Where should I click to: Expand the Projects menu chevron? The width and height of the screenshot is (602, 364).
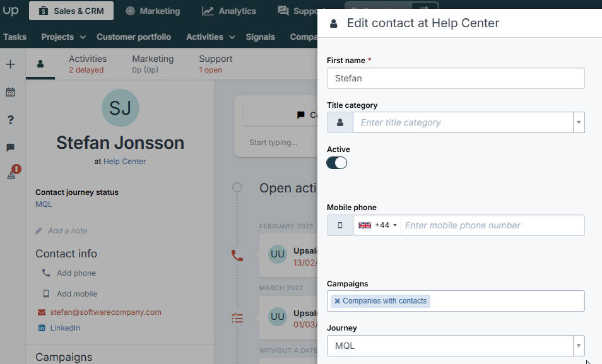[x=83, y=37]
